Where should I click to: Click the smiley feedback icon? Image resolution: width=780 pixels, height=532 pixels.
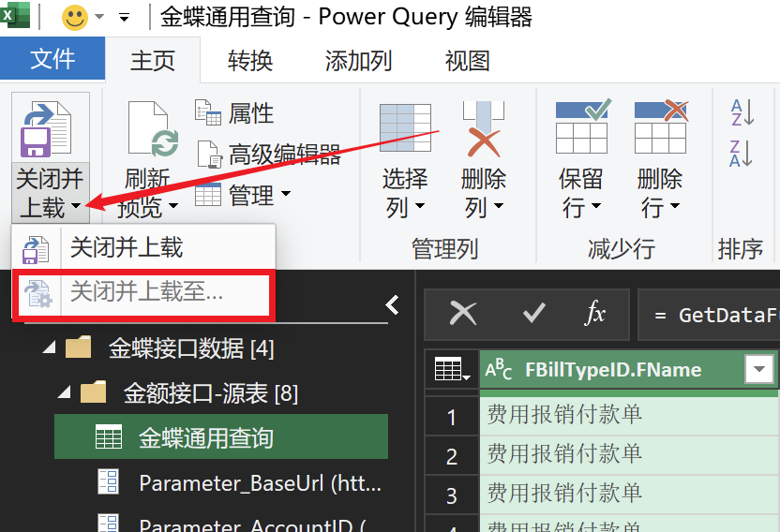pos(75,17)
